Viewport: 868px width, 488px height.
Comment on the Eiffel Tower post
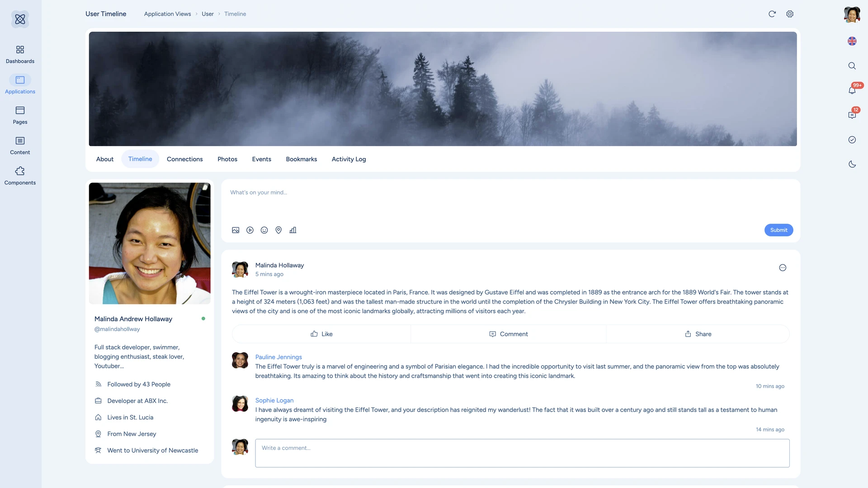click(508, 334)
